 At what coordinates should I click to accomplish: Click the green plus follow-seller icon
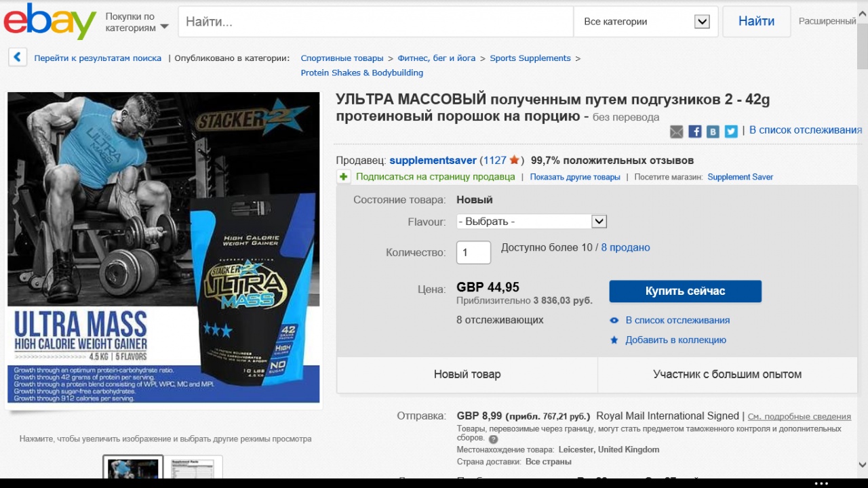pos(344,177)
